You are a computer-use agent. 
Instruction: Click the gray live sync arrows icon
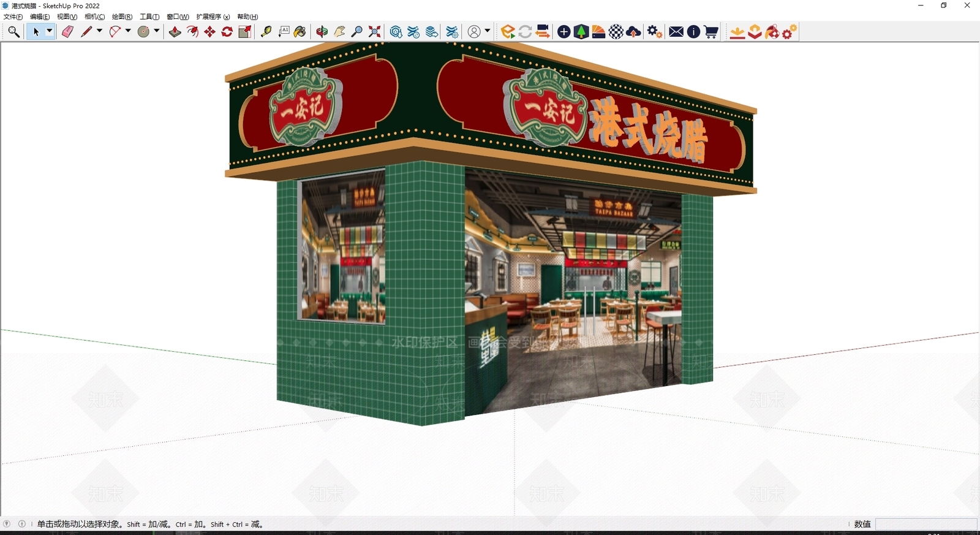525,32
